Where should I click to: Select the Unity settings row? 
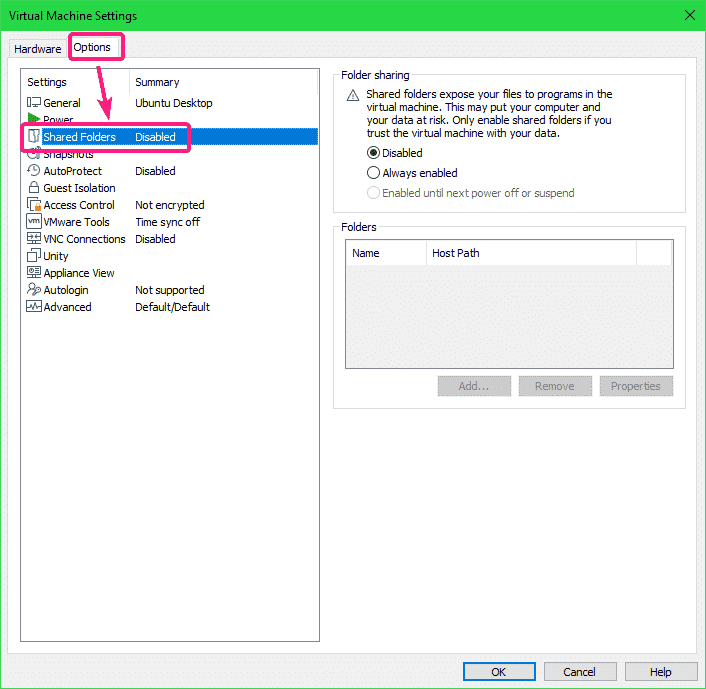coord(171,256)
